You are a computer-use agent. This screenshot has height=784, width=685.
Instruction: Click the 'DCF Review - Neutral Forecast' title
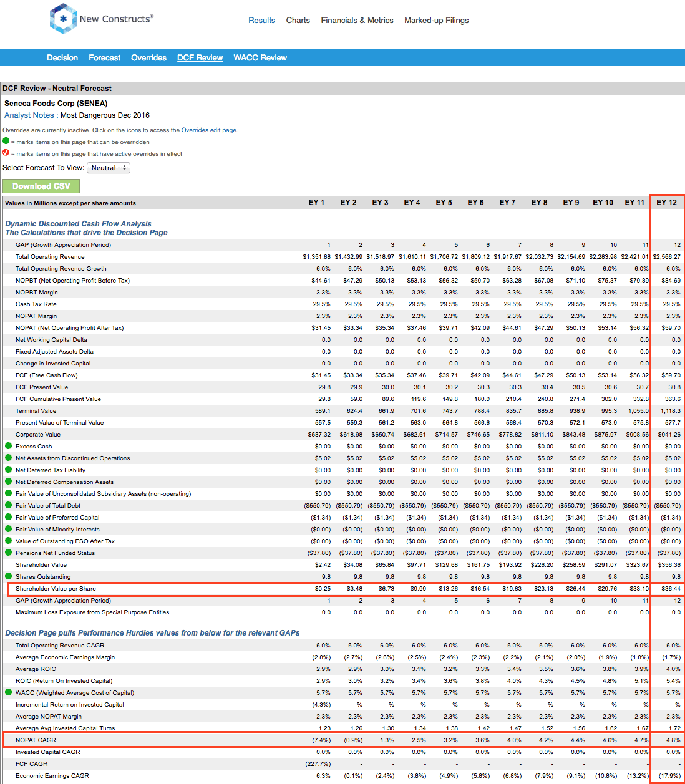[57, 89]
